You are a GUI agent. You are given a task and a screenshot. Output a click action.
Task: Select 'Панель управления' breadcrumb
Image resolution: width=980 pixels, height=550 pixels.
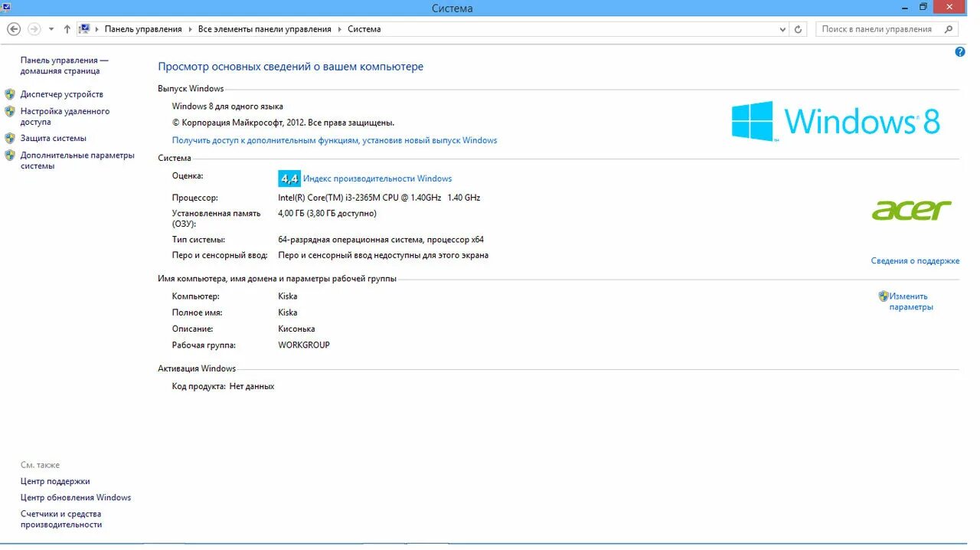(143, 29)
